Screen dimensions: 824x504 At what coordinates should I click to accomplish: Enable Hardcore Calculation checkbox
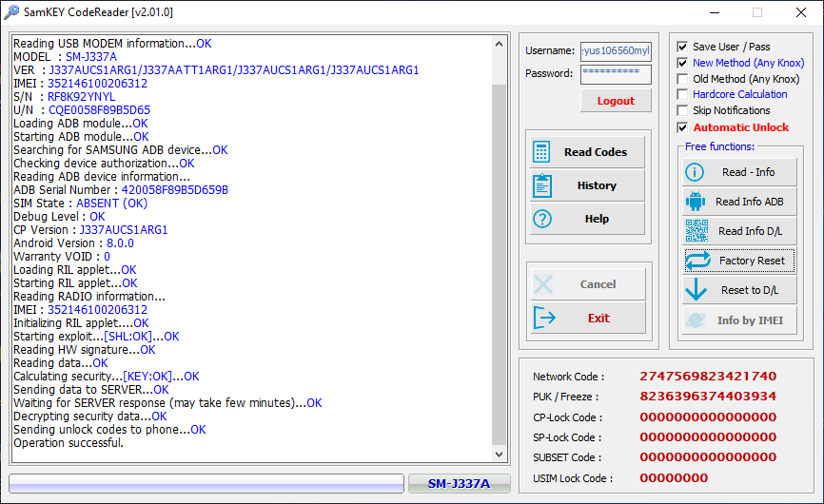682,94
